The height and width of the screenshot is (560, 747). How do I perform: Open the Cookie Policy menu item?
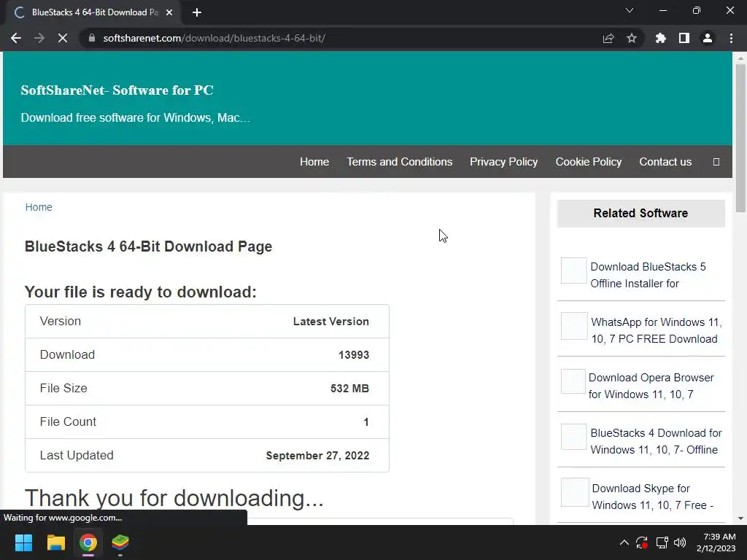589,162
